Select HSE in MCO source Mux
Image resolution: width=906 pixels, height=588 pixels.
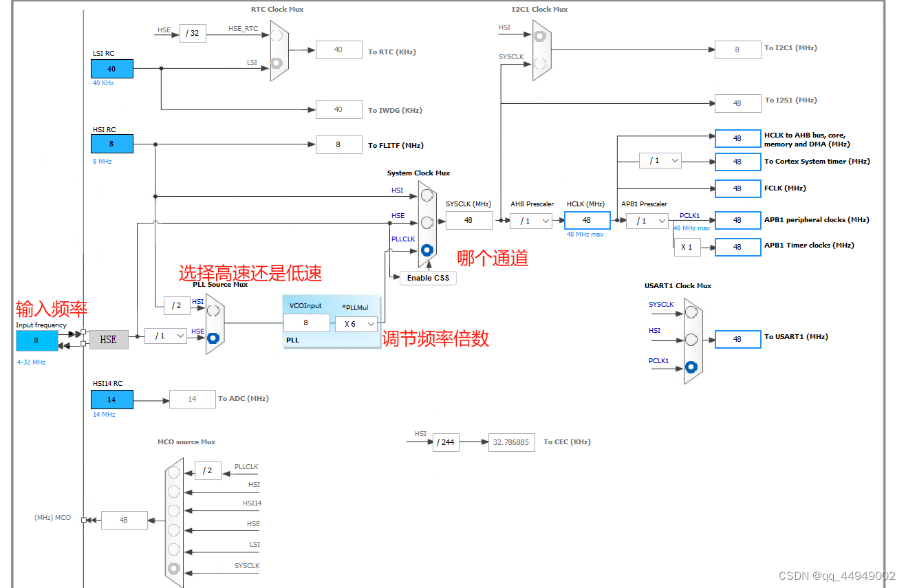coord(174,530)
